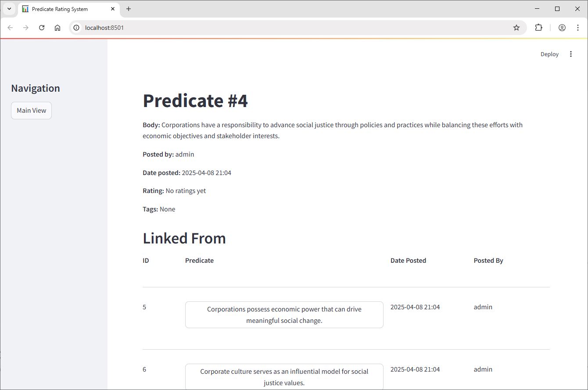Open the browser extensions puzzle icon
Image resolution: width=588 pixels, height=390 pixels.
click(538, 28)
